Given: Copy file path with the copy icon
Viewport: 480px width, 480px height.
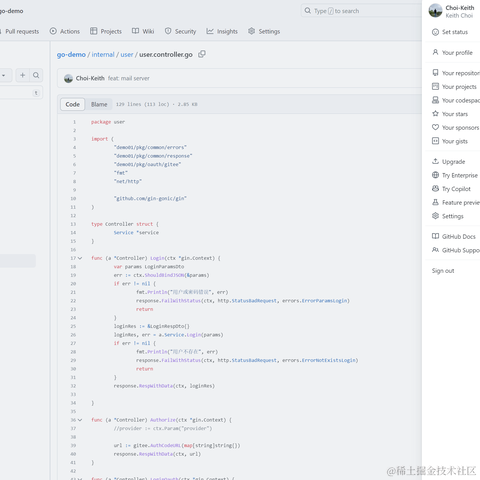Looking at the screenshot, I should tap(202, 54).
